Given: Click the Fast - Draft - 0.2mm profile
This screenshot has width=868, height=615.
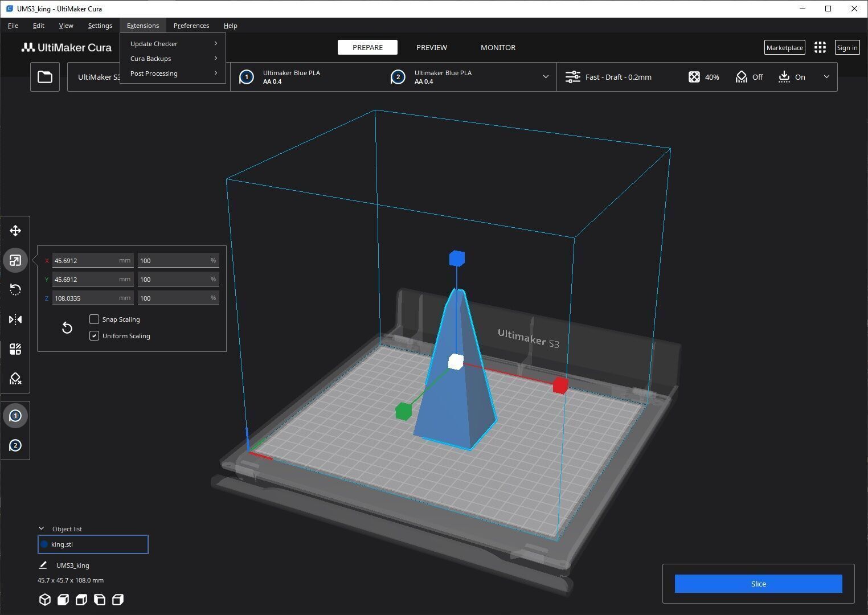Looking at the screenshot, I should click(x=619, y=77).
